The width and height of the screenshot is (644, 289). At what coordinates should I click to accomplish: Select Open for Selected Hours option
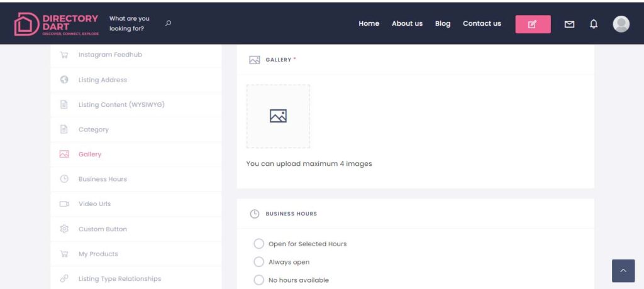pos(258,244)
